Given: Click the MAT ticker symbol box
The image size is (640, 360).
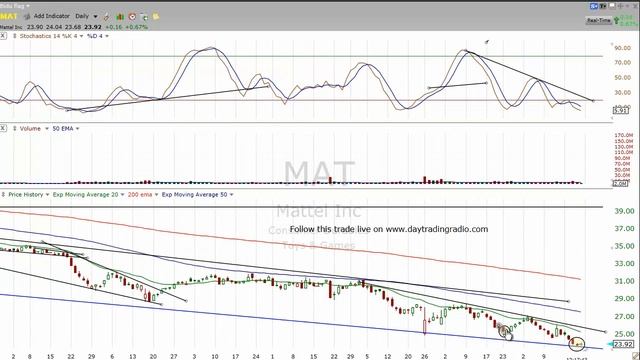Looking at the screenshot, I should tap(9, 16).
